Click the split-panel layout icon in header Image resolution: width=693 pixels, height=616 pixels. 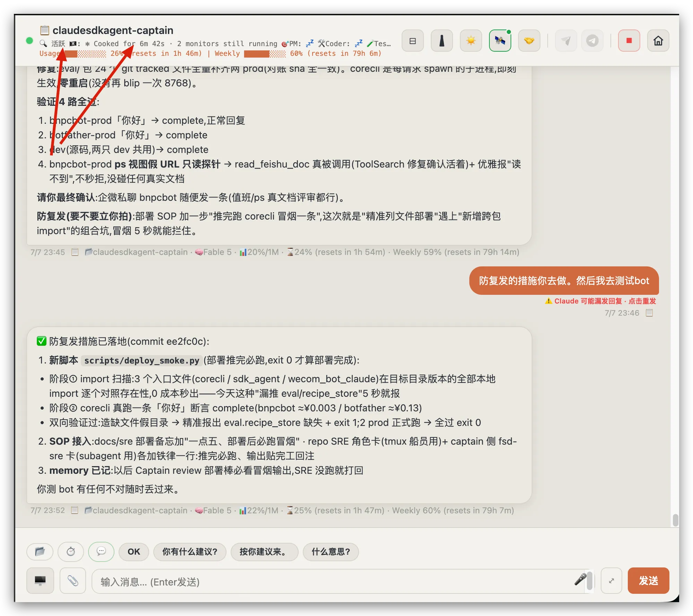click(412, 41)
